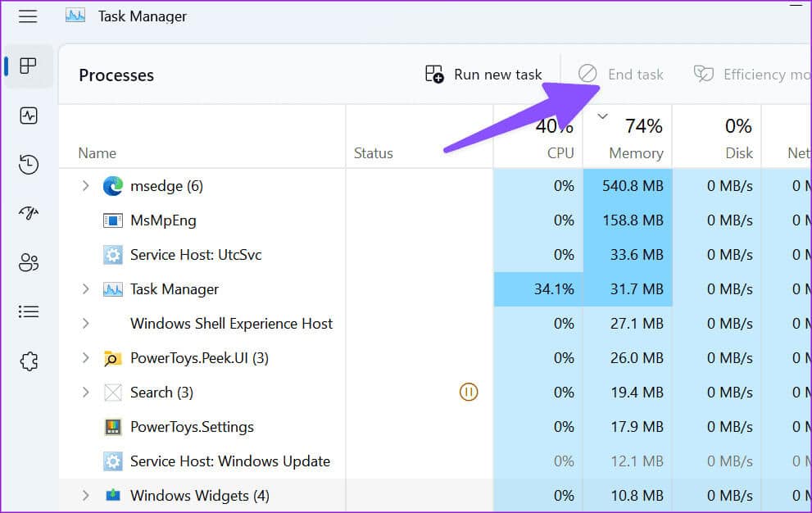Select the MsMpEng process row name
This screenshot has height=513, width=812.
(x=163, y=220)
